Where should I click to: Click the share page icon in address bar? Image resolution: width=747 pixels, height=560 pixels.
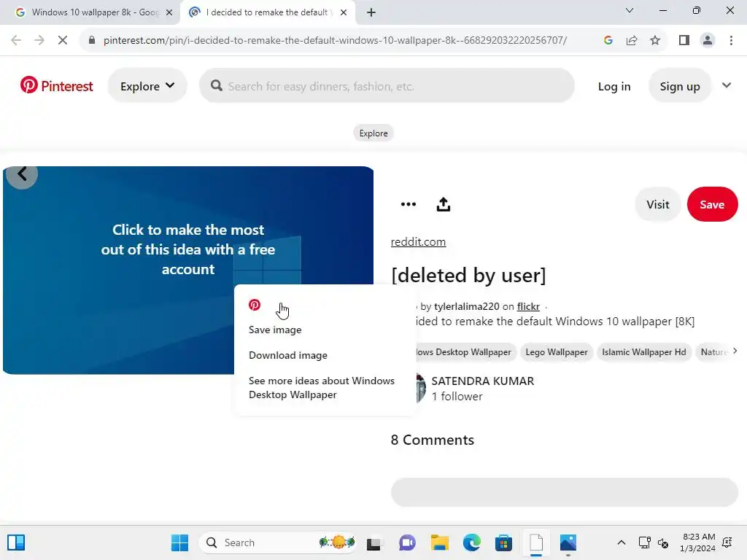tap(632, 41)
